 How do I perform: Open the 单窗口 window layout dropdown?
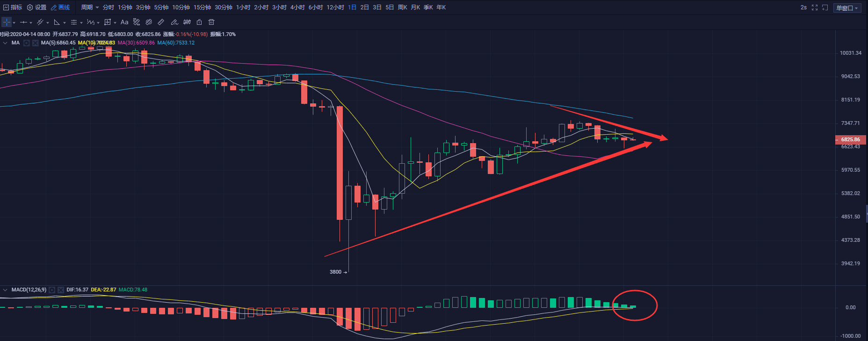pyautogui.click(x=847, y=8)
